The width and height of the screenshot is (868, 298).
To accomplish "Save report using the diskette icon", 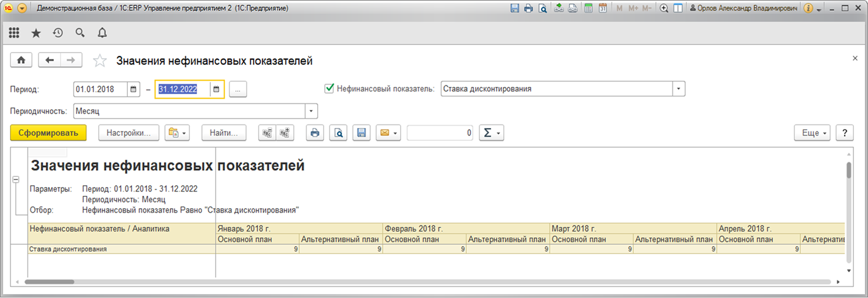I will (x=362, y=133).
